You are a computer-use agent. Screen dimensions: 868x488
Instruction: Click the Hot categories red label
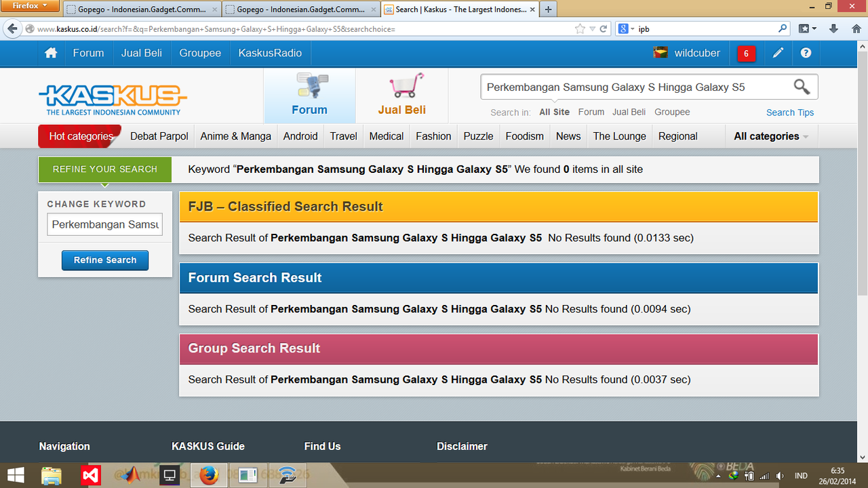(80, 136)
